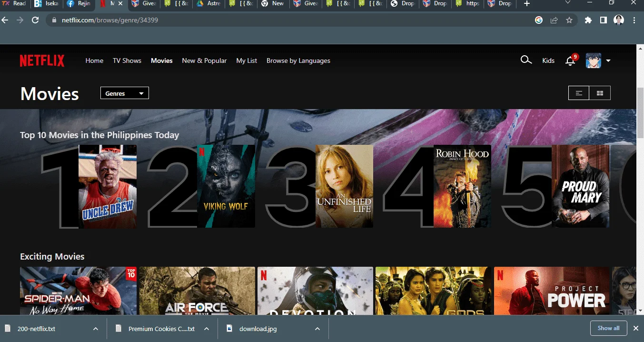
Task: Click Show all downloads button
Action: tap(609, 328)
